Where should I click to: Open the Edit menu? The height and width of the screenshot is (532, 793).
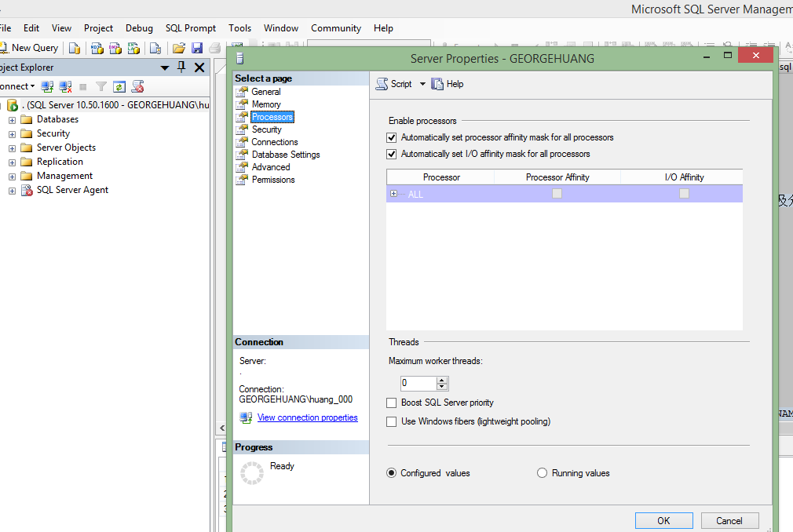pyautogui.click(x=31, y=28)
